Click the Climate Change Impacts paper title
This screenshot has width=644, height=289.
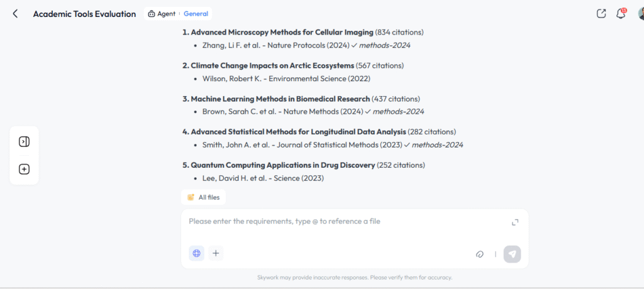pos(272,65)
